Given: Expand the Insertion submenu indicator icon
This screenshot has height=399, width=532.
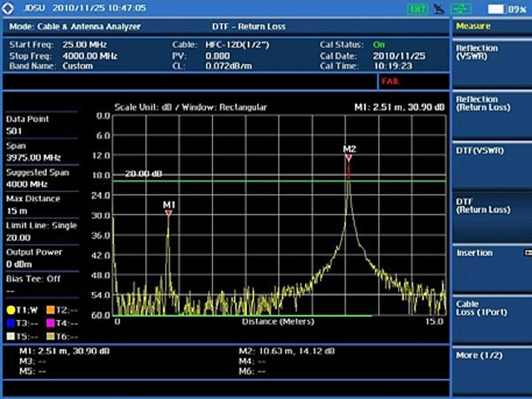Looking at the screenshot, I should [527, 253].
